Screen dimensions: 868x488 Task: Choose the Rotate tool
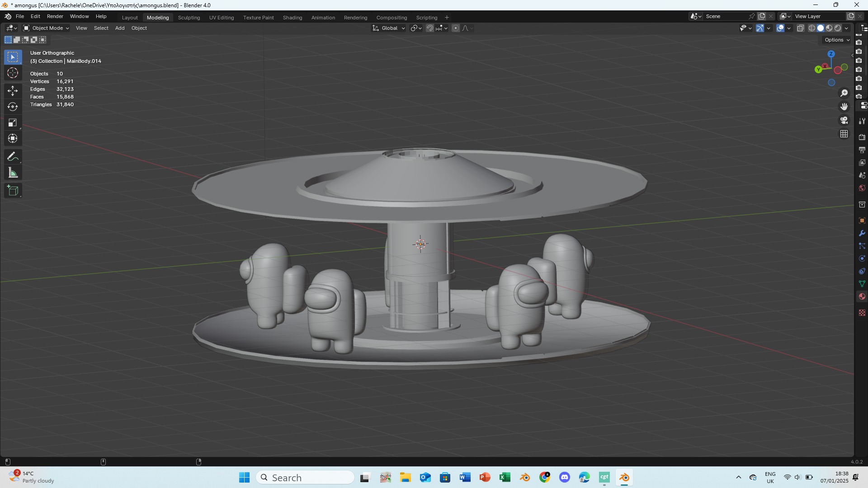(x=13, y=107)
